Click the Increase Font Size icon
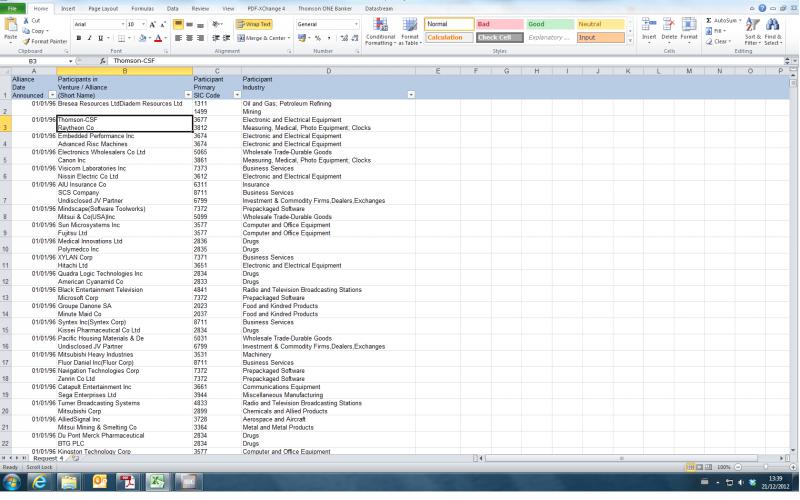800x500 pixels. (x=153, y=24)
